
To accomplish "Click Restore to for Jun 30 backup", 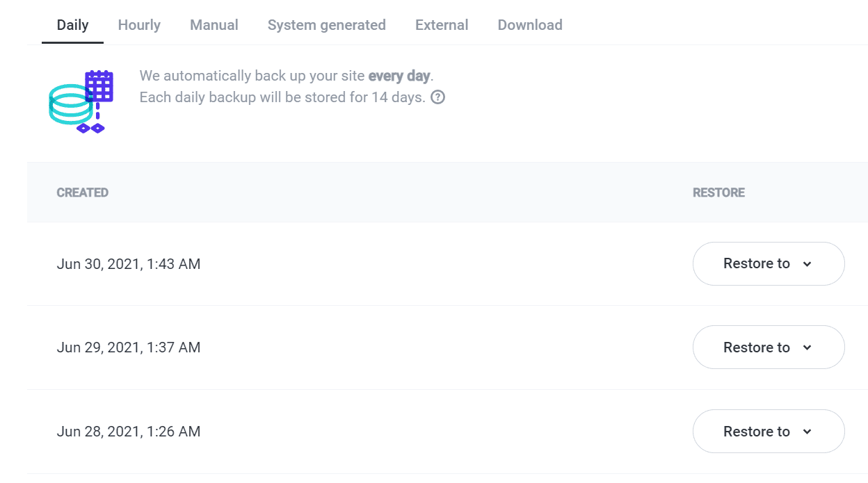I will [769, 264].
